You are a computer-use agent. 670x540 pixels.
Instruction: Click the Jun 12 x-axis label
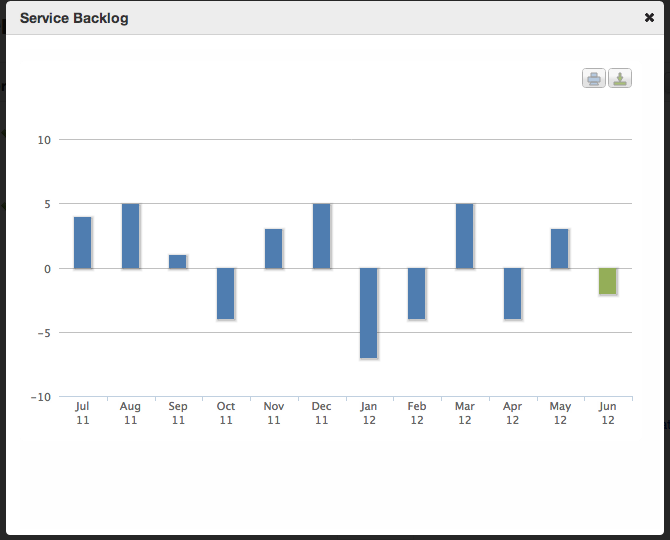[607, 413]
